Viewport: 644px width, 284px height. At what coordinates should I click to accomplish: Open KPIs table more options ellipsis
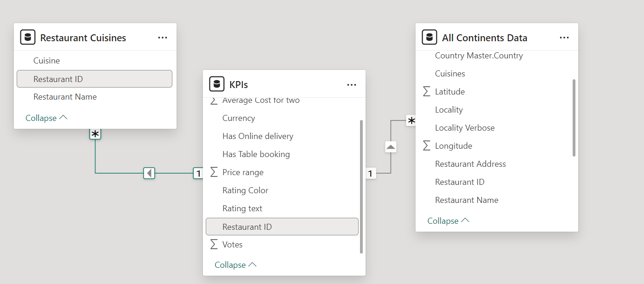pos(352,84)
